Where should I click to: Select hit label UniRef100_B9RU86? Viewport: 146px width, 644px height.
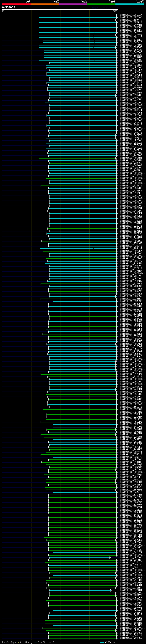pos(131,60)
